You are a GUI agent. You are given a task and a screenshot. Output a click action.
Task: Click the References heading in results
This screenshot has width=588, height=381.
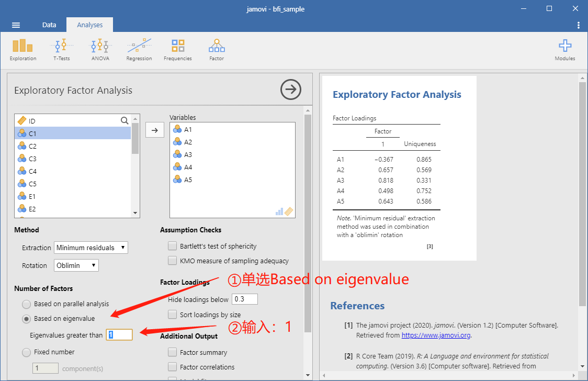(x=357, y=306)
